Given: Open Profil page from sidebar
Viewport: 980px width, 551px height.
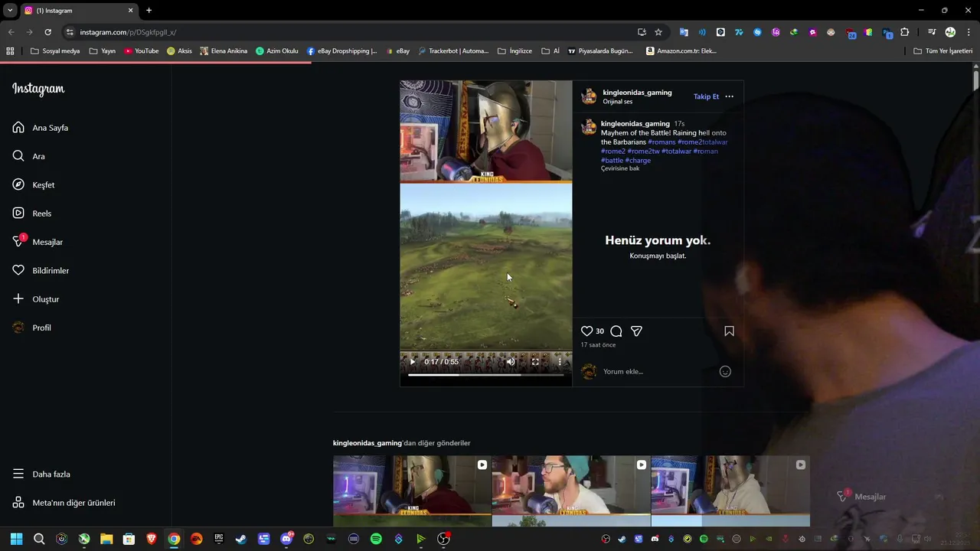Looking at the screenshot, I should click(32, 328).
